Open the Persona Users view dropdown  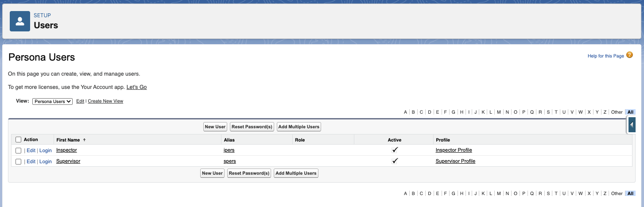[52, 101]
